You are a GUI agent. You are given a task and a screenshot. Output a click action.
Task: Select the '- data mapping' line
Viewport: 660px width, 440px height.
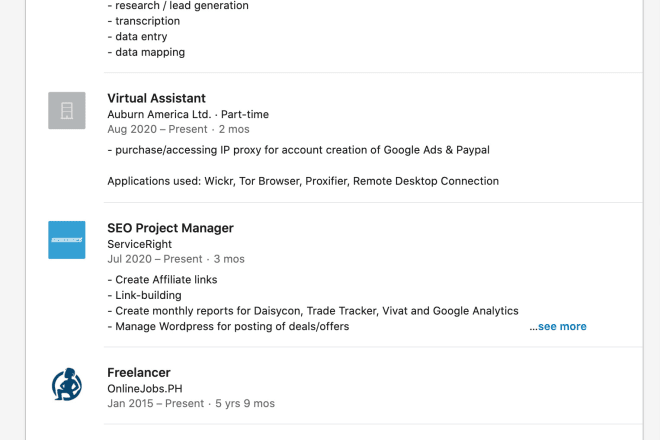(x=146, y=52)
